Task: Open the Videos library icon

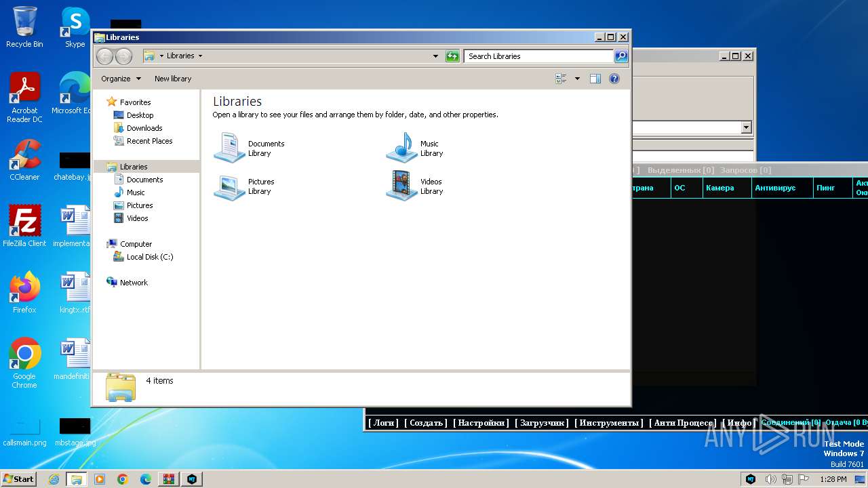Action: coord(401,186)
